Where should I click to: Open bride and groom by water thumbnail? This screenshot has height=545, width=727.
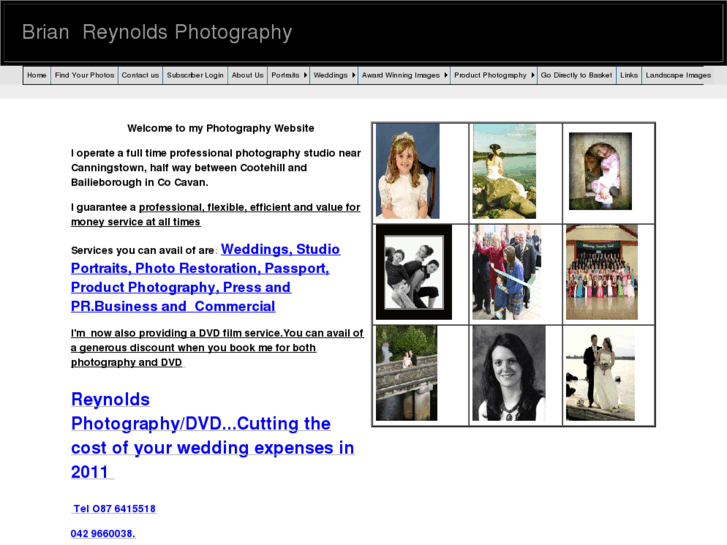(600, 375)
